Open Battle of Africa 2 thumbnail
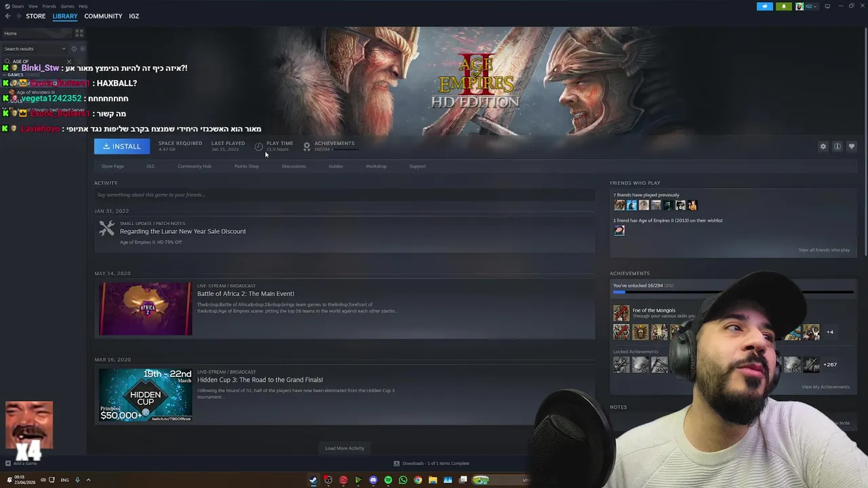The height and width of the screenshot is (488, 868). 146,309
